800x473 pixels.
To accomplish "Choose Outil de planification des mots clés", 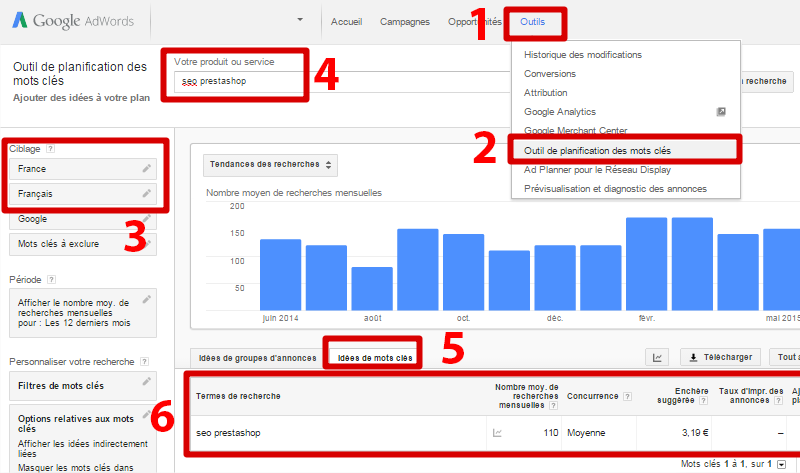I will 597,151.
